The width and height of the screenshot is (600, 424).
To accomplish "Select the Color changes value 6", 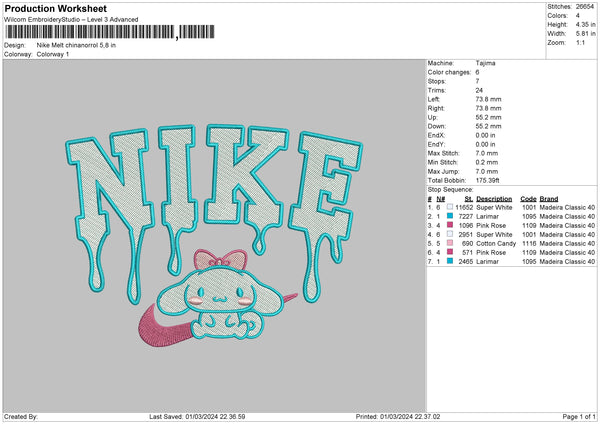I will click(x=477, y=72).
